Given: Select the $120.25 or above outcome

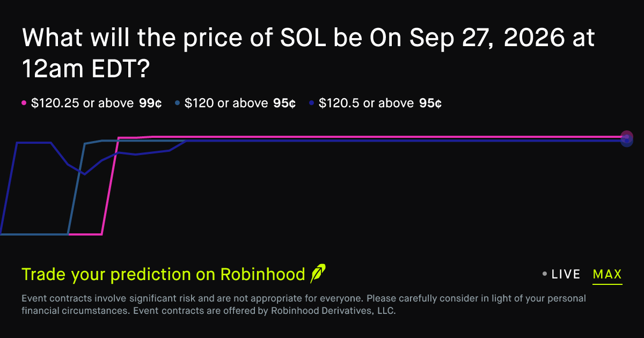Looking at the screenshot, I should 83,104.
